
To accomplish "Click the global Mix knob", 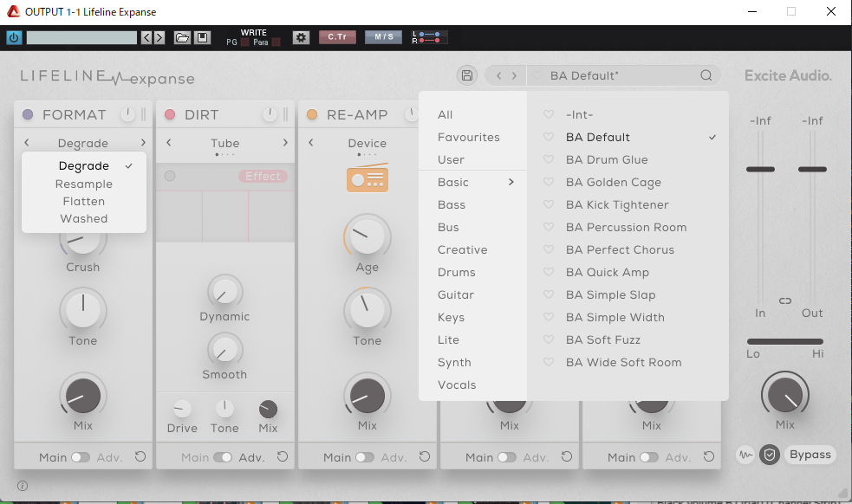I will (785, 395).
